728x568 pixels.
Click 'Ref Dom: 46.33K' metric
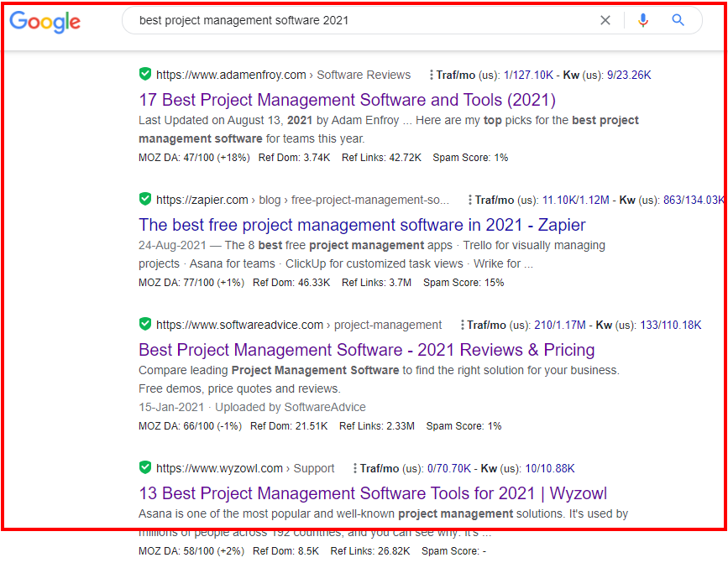291,282
